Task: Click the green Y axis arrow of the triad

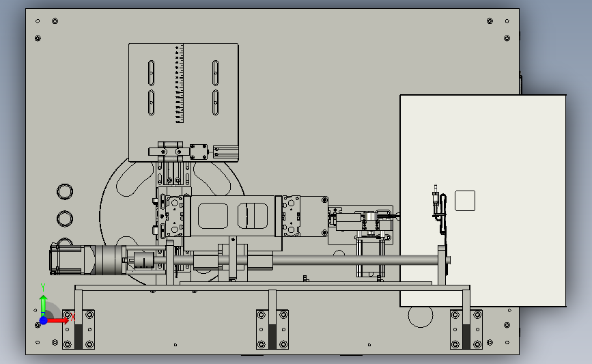Action: pos(43,305)
